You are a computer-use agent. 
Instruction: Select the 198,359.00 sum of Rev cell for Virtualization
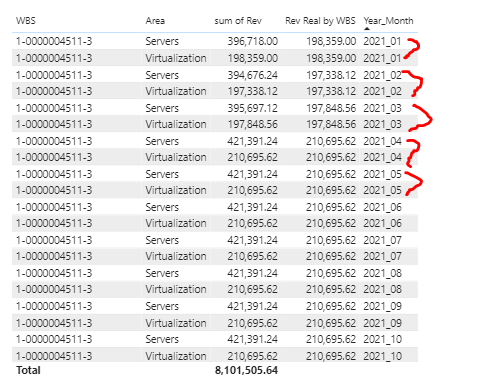coord(253,58)
